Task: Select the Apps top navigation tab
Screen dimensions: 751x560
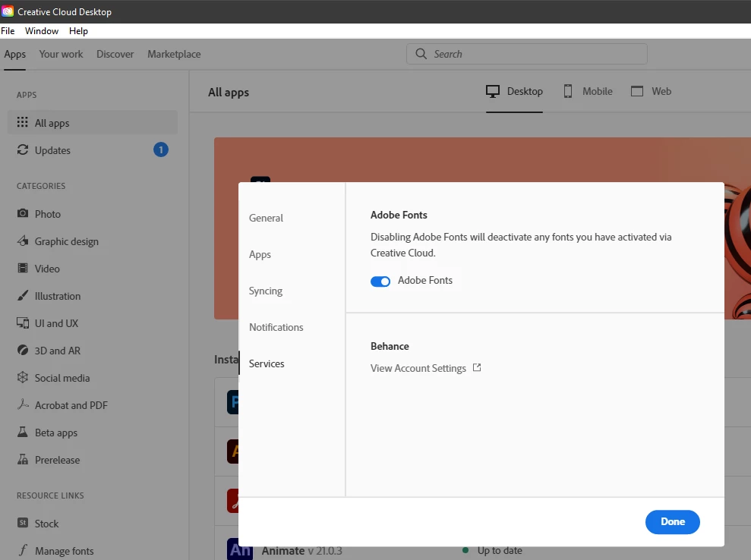Action: click(15, 54)
